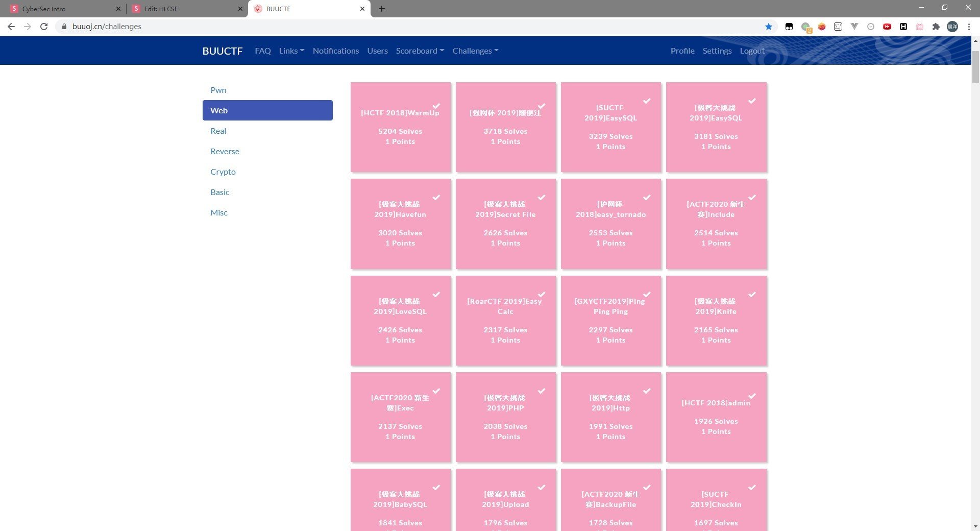Select the Misc category

(x=267, y=212)
